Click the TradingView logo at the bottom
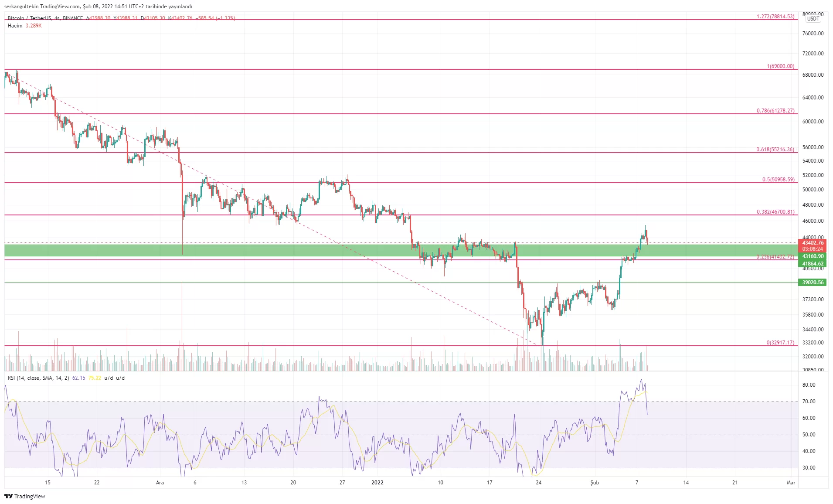Image resolution: width=833 pixels, height=504 pixels. (25, 496)
